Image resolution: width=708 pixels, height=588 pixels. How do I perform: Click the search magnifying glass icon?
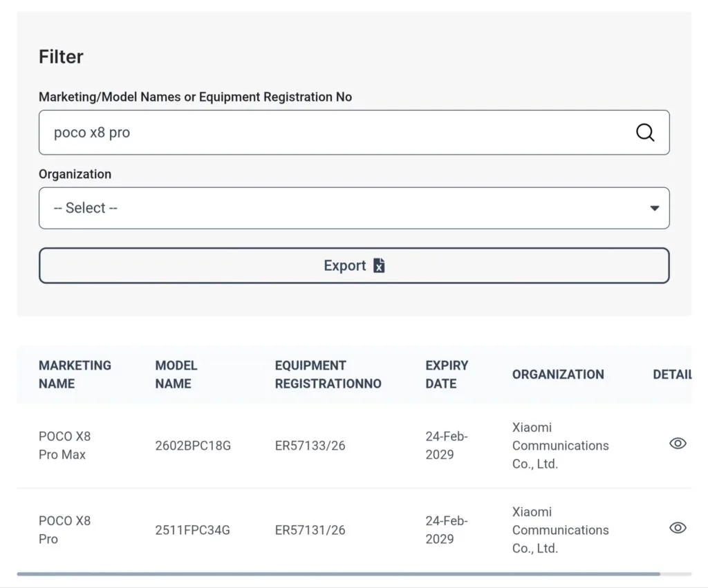pyautogui.click(x=645, y=132)
